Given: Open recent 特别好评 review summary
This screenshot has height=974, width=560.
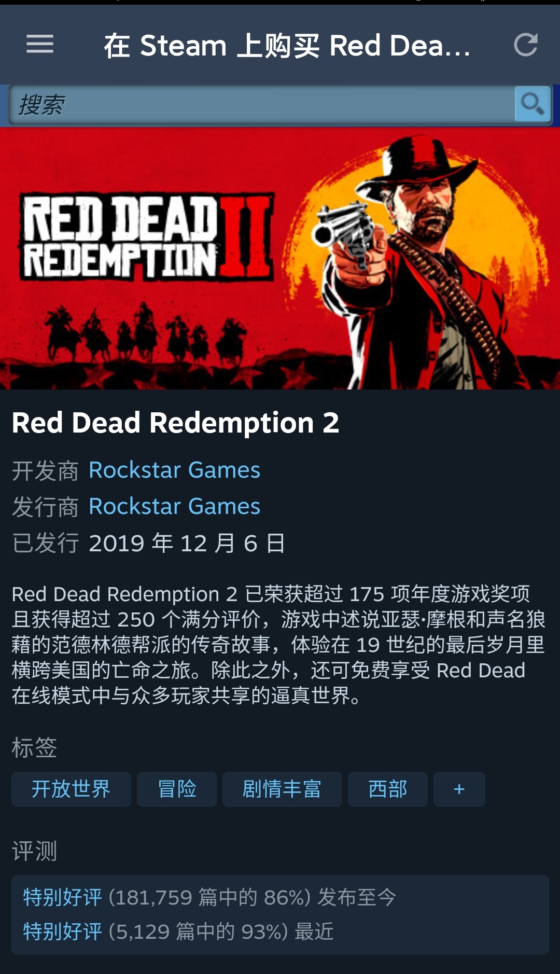Looking at the screenshot, I should click(178, 932).
